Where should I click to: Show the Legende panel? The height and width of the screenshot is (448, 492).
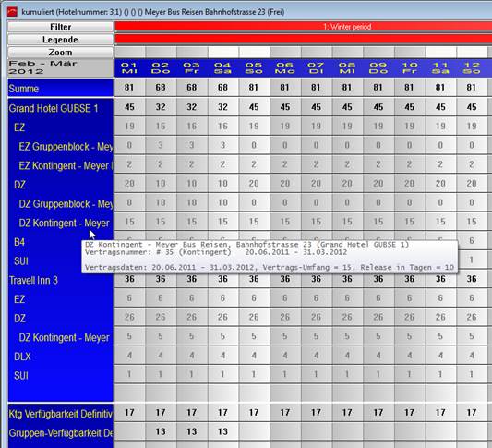(60, 40)
